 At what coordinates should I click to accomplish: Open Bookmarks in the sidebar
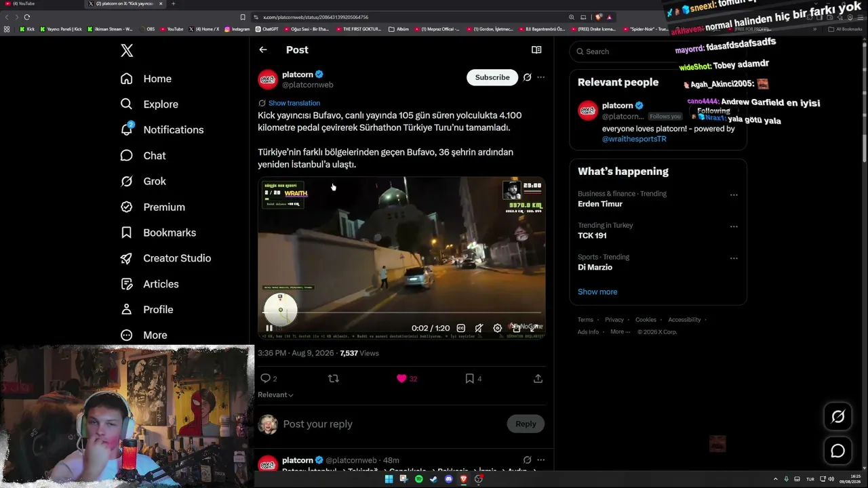click(158, 232)
